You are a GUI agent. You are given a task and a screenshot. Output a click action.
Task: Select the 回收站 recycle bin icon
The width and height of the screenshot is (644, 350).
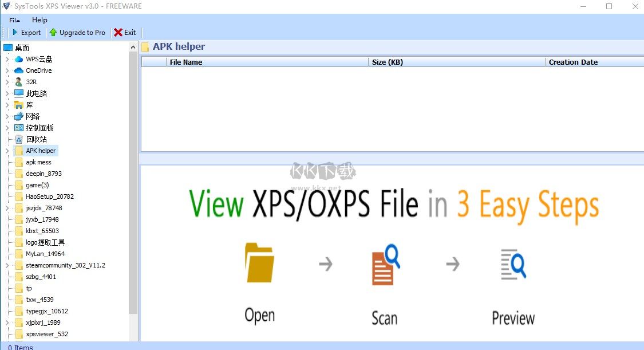[x=18, y=139]
